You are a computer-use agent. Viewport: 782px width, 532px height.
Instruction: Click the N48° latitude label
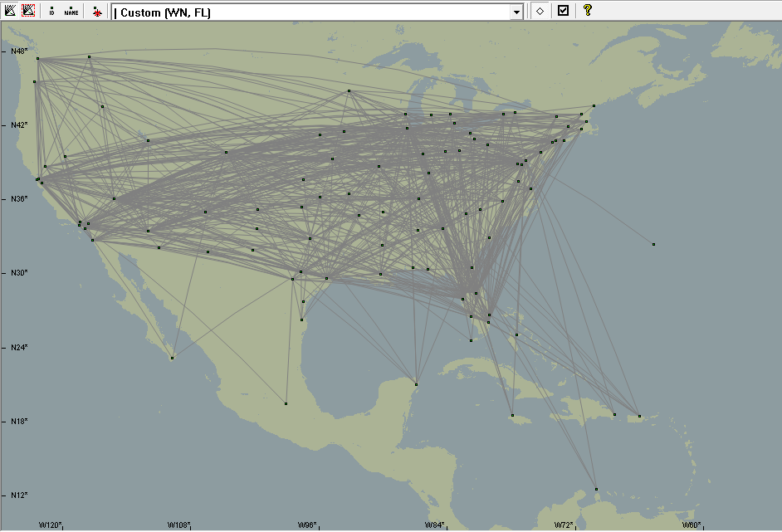click(19, 51)
